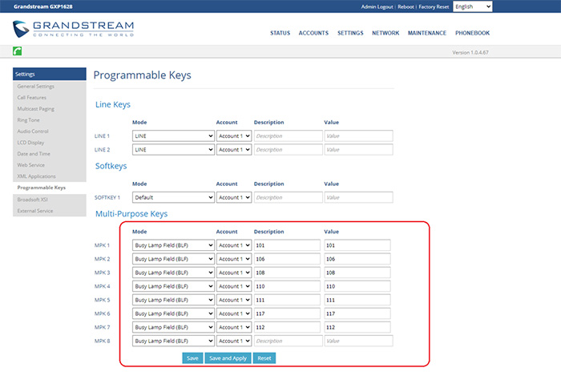Open the SOFTKEY 1 Account dropdown

pos(234,197)
